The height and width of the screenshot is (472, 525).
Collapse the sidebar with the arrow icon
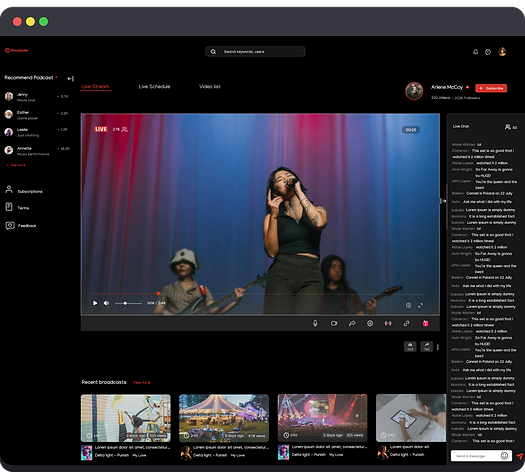(x=70, y=79)
